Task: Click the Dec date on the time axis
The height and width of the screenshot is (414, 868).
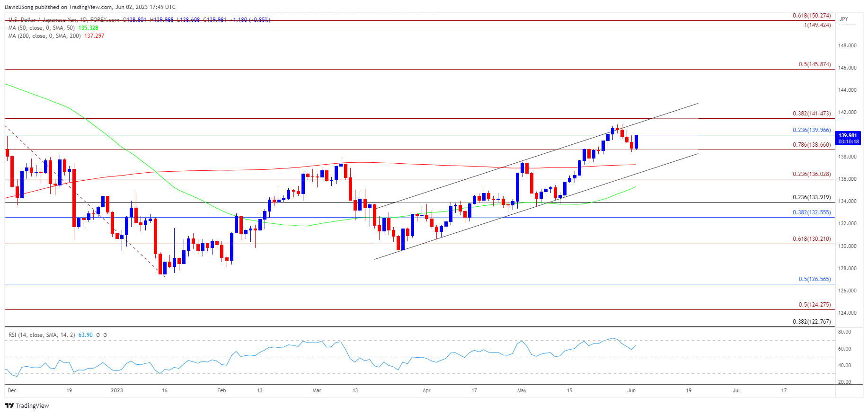Action: pyautogui.click(x=12, y=390)
